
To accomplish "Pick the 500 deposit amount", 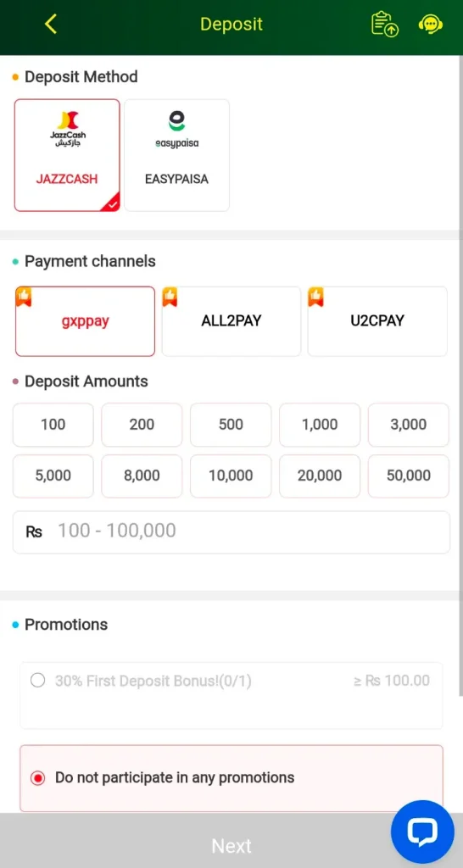I will pos(231,425).
